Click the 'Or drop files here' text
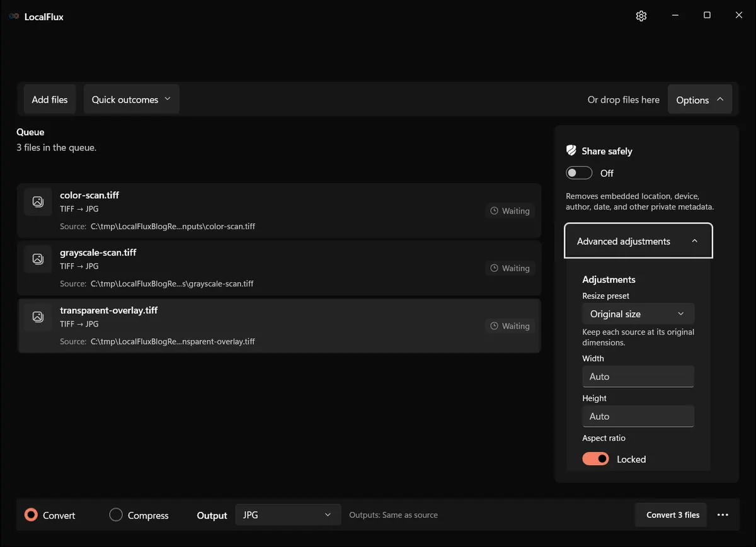The height and width of the screenshot is (547, 756). tap(624, 99)
